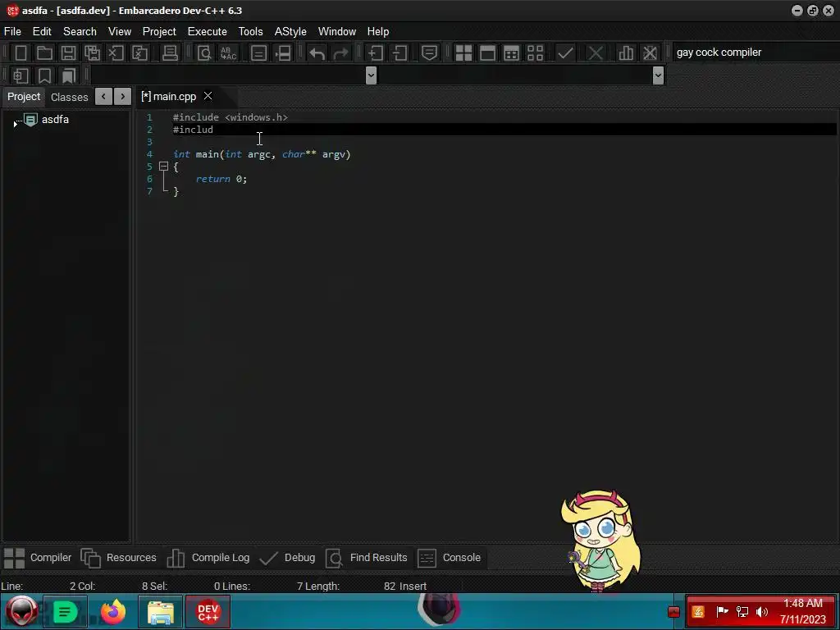Undo the last edit with the arrow icon
The height and width of the screenshot is (630, 840).
[317, 53]
